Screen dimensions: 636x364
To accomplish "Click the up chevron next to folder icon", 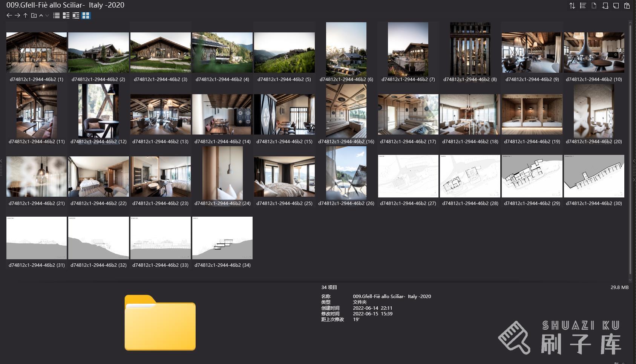I will (41, 15).
